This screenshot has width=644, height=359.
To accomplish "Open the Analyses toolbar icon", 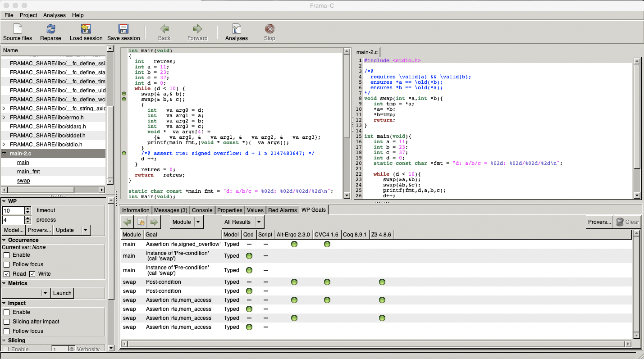I will pyautogui.click(x=237, y=32).
